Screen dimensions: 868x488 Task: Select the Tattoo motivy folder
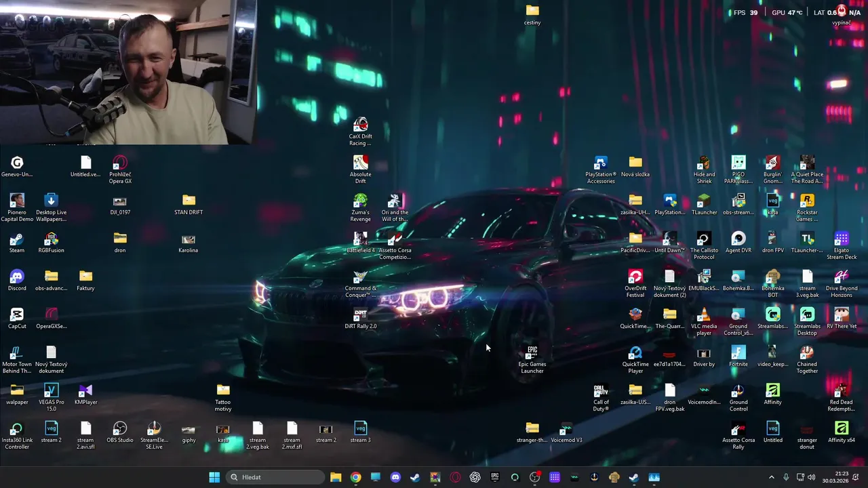[x=223, y=398]
